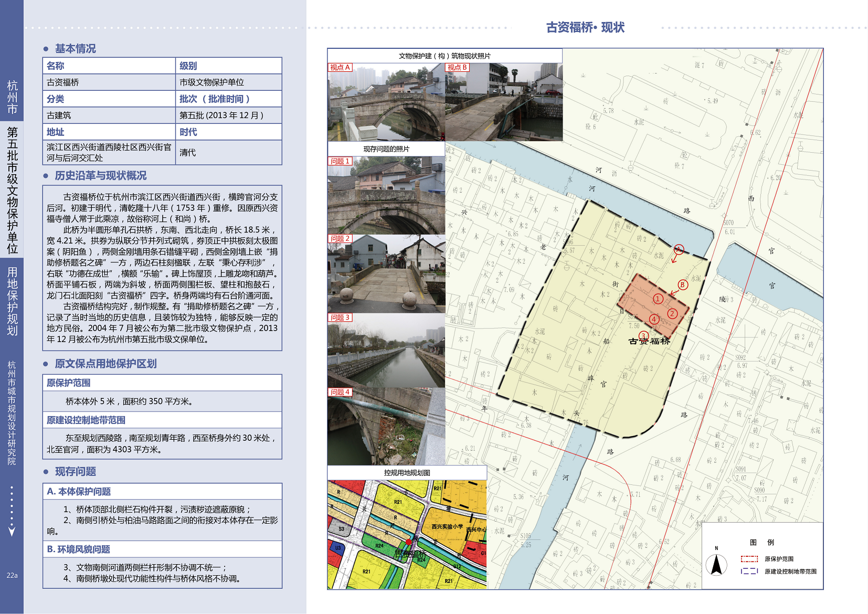Click the 古资福桥 label on the map
868x614 pixels.
point(649,341)
